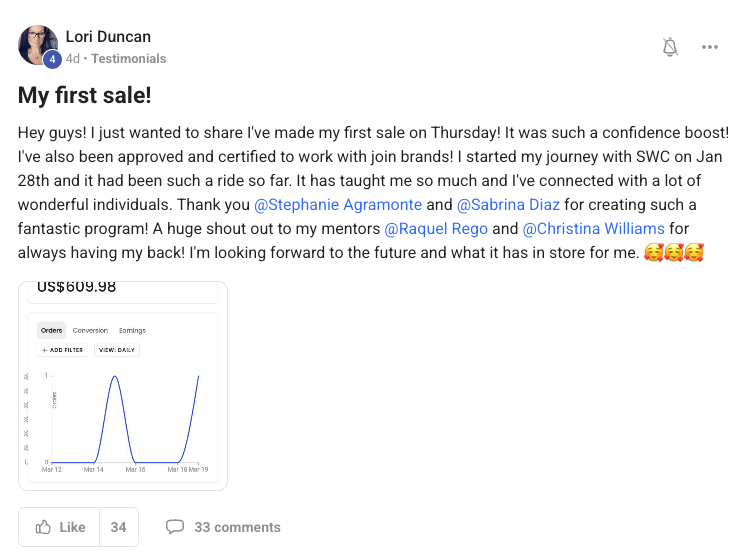View the 34 likes count
Screen dimensions: 750x555
119,527
